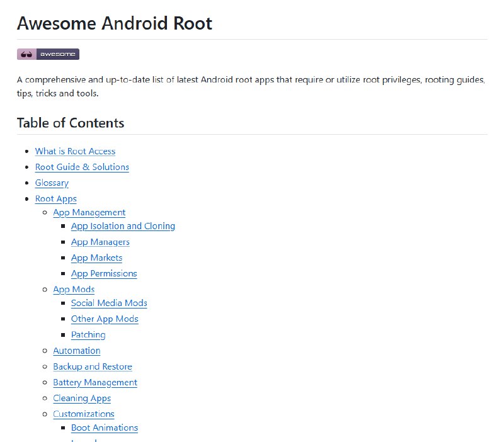504x442 pixels.
Task: Open the Boot Animations link
Action: pyautogui.click(x=105, y=428)
